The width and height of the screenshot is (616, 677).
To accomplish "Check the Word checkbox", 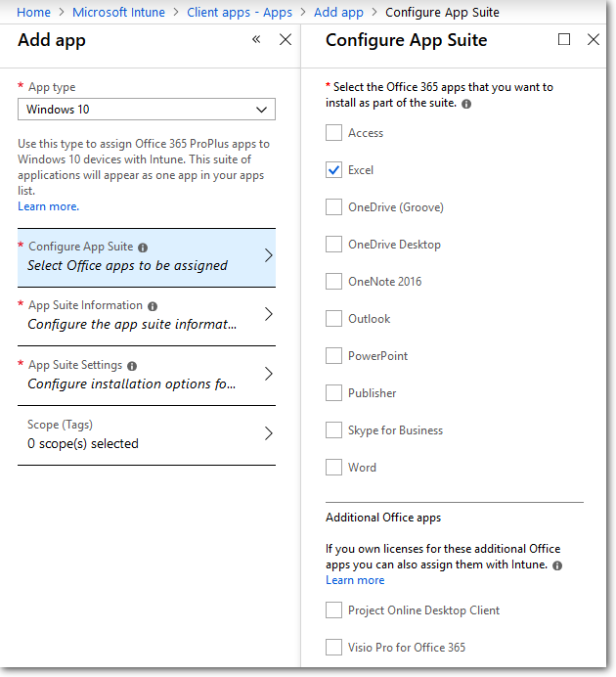I will tap(334, 468).
